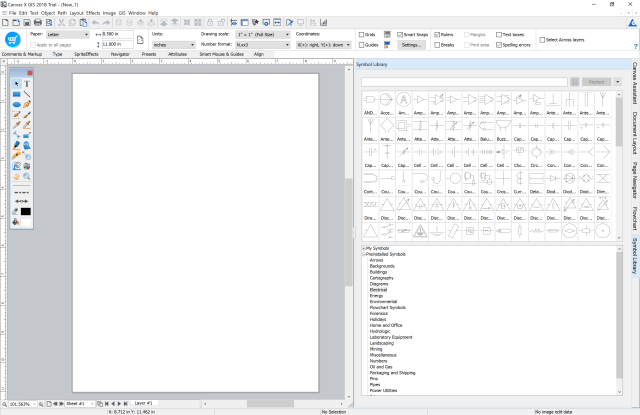The width and height of the screenshot is (640, 415).
Task: Select the Buzzer symbol thumbnail
Action: pyautogui.click(x=503, y=130)
